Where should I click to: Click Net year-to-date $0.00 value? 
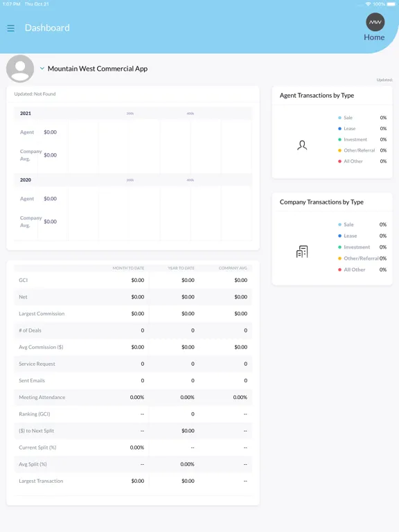click(188, 297)
